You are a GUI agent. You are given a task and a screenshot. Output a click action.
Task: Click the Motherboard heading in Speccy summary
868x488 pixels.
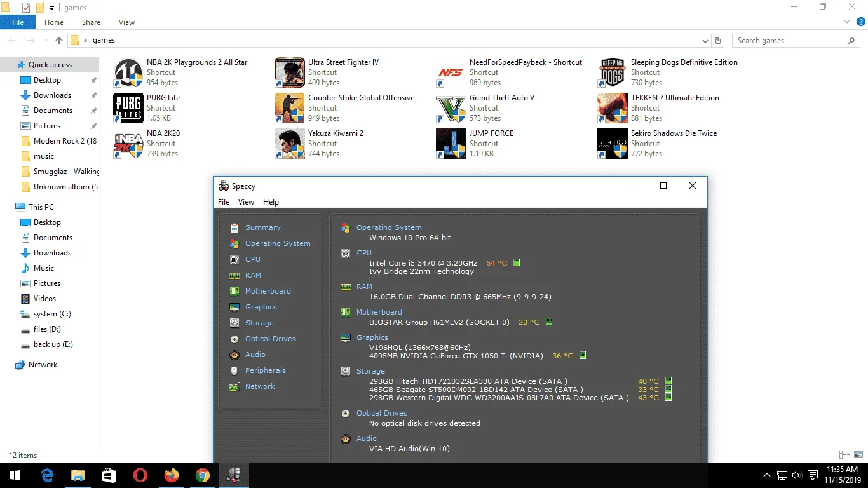click(x=379, y=312)
